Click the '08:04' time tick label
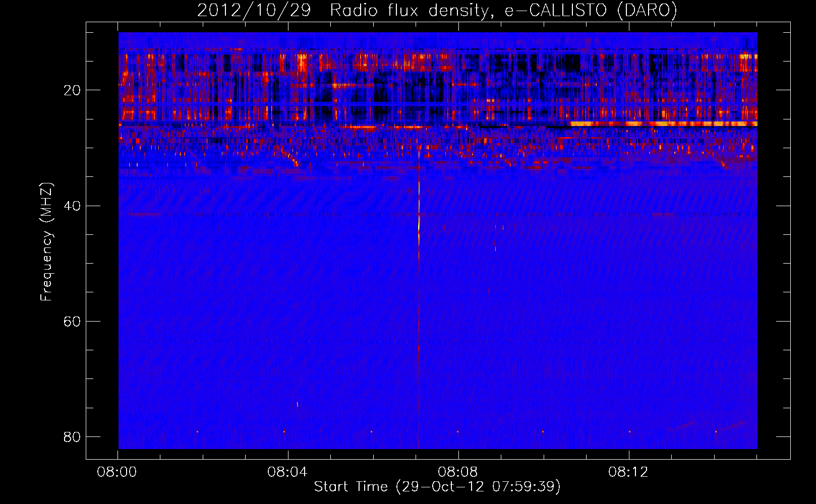This screenshot has height=504, width=816. click(x=287, y=472)
